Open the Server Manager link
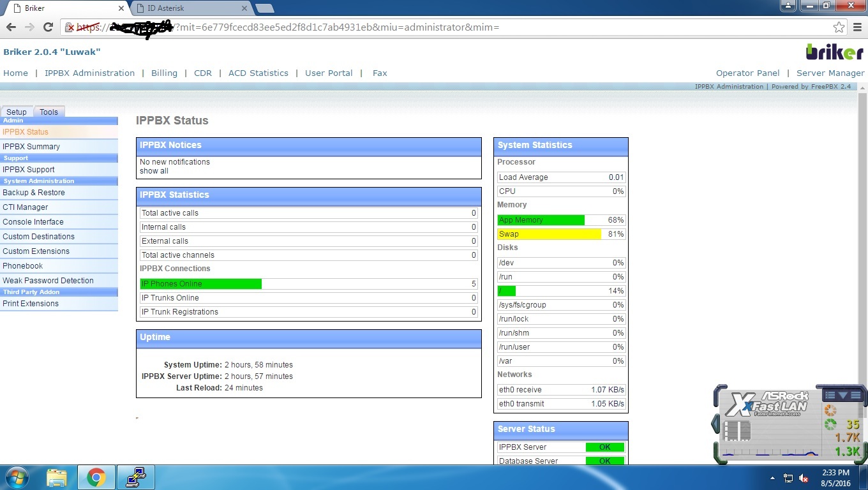The height and width of the screenshot is (490, 868). (x=830, y=73)
